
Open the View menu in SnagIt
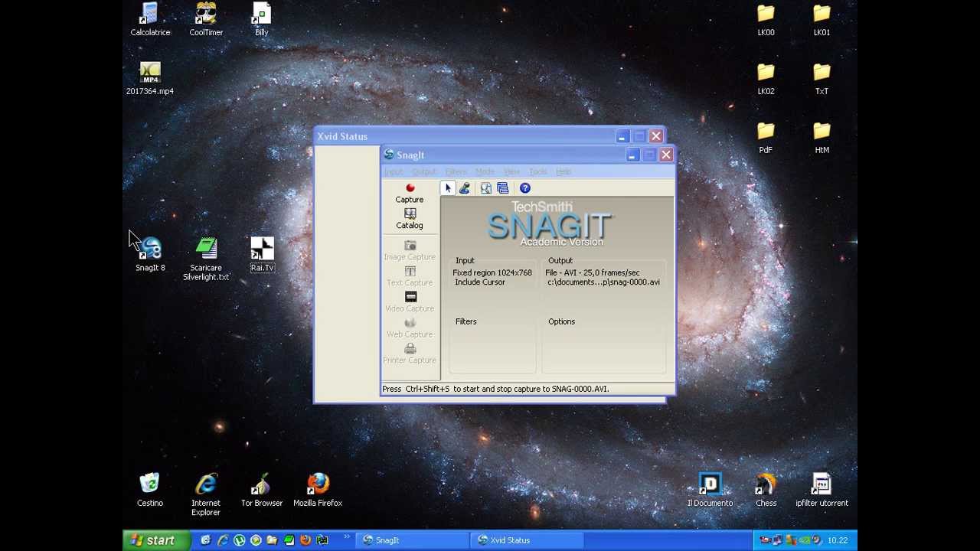pyautogui.click(x=511, y=171)
